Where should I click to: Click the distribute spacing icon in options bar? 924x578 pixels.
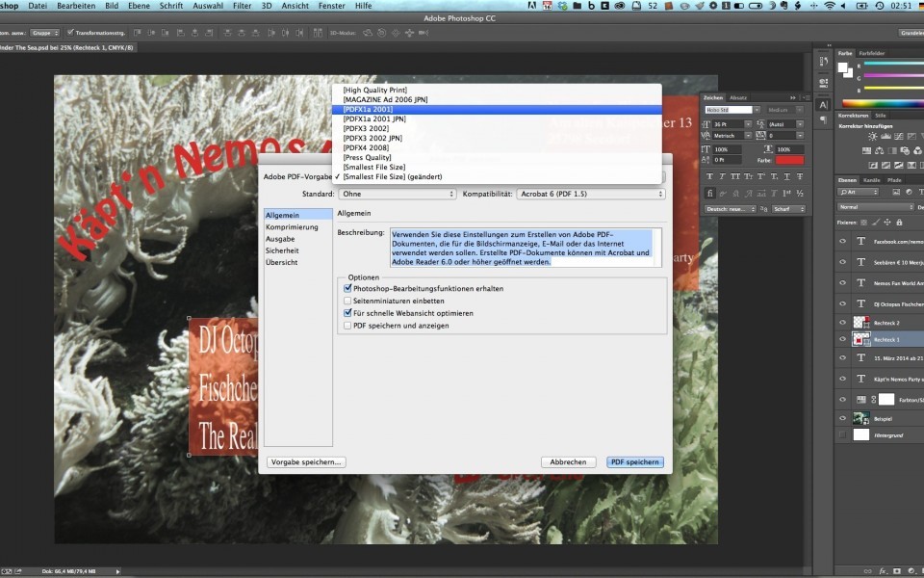pos(318,33)
